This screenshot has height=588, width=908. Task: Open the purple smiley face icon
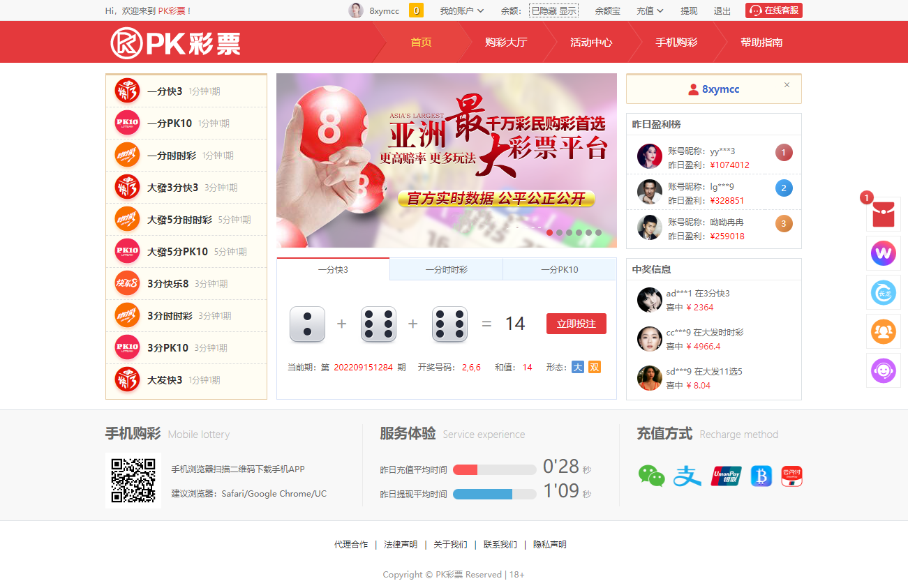pos(883,370)
